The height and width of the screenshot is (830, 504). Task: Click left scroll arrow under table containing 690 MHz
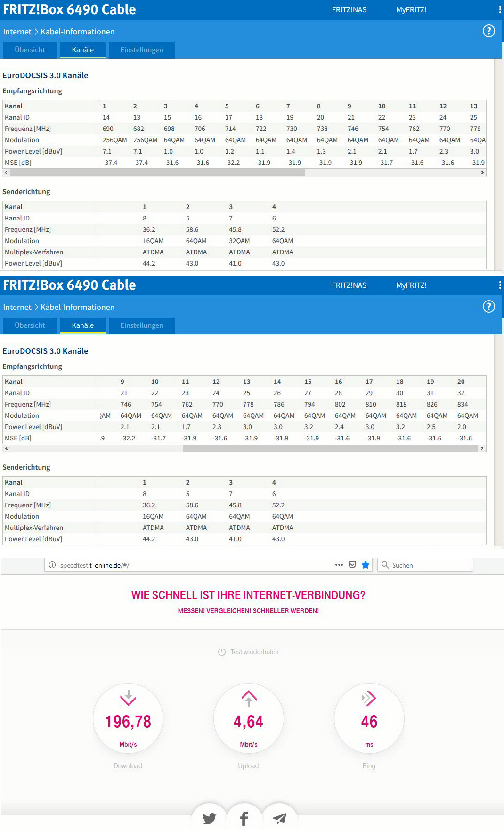coord(6,173)
